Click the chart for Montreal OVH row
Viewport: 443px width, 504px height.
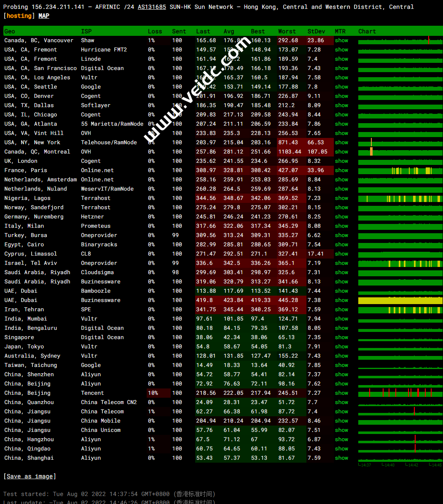[x=400, y=152]
